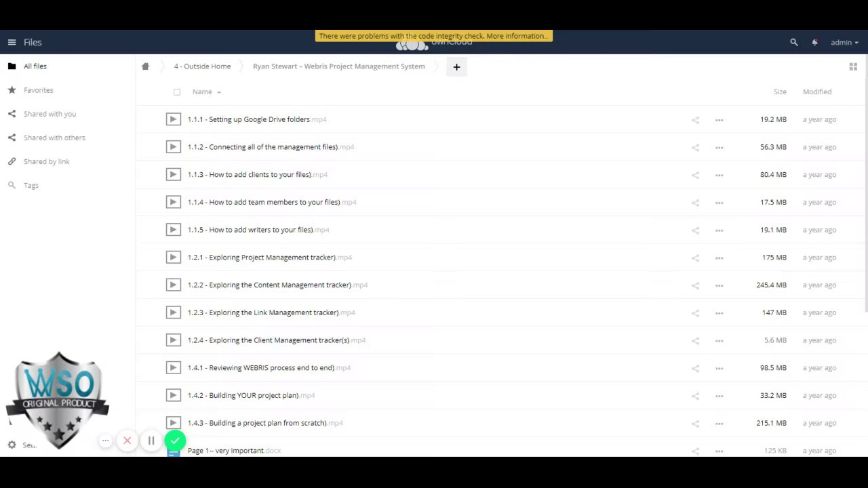Share 1.2.4 Client Management tracker video
The image size is (868, 488).
coord(695,340)
